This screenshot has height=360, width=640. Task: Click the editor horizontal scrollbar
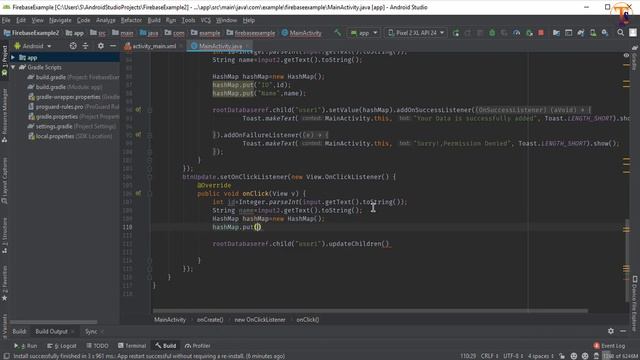click(370, 311)
